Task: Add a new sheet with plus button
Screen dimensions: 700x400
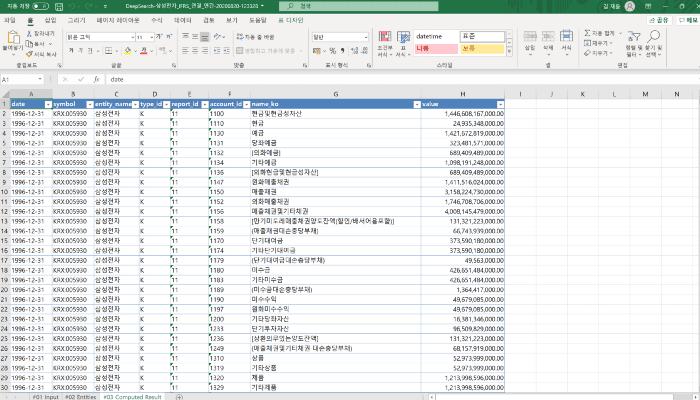Action: point(179,396)
